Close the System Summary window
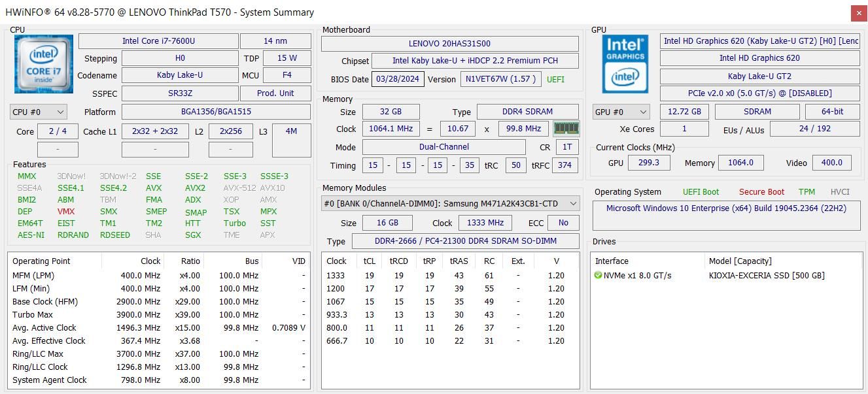The height and width of the screenshot is (394, 868). tap(859, 12)
